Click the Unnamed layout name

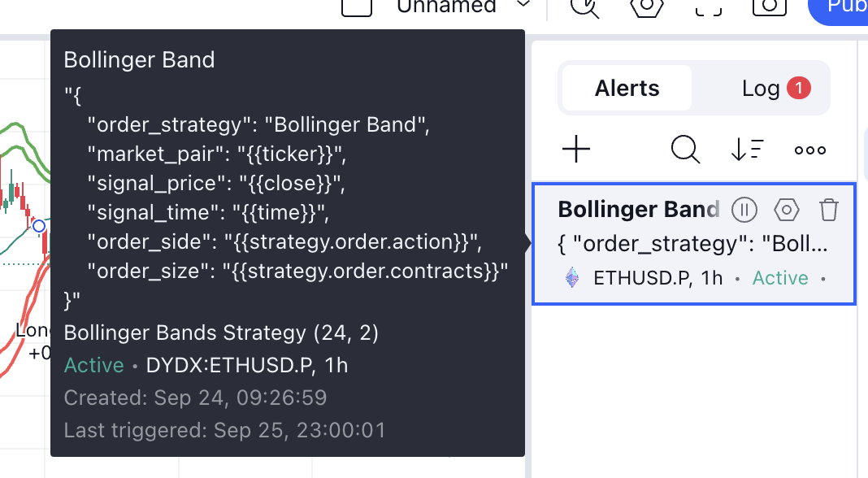point(447,7)
